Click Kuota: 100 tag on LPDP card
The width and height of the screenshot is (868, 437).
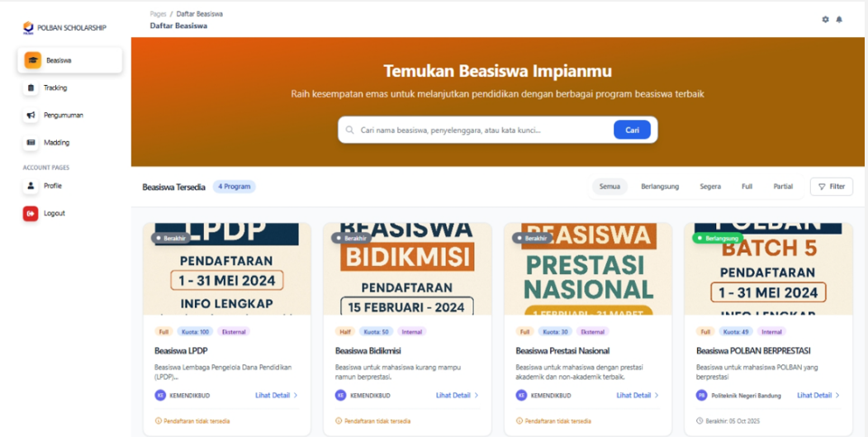195,332
